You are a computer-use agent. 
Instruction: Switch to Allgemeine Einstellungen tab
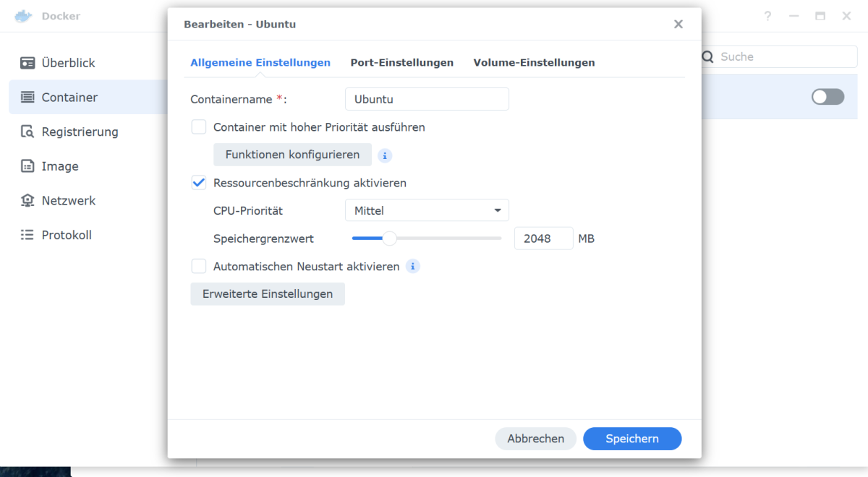pyautogui.click(x=260, y=63)
